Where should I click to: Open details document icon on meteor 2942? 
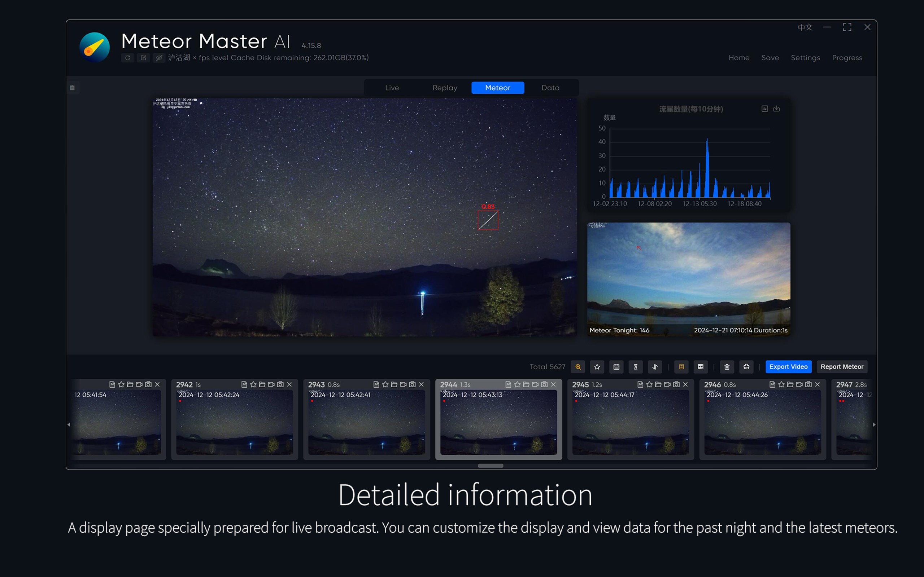(x=245, y=385)
